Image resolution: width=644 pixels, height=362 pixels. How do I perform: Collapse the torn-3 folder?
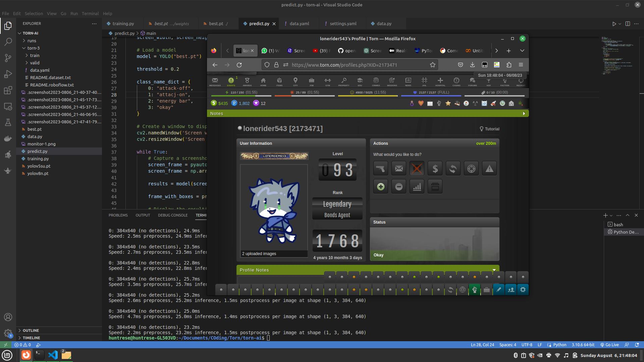[33, 48]
